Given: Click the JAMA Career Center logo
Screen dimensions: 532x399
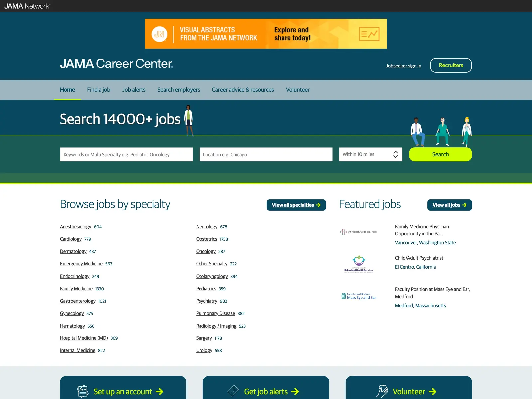Looking at the screenshot, I should 116,64.
